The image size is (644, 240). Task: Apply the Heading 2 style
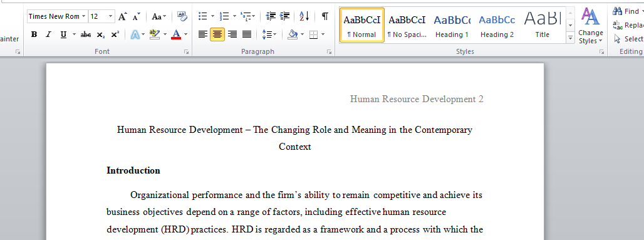pos(497,25)
